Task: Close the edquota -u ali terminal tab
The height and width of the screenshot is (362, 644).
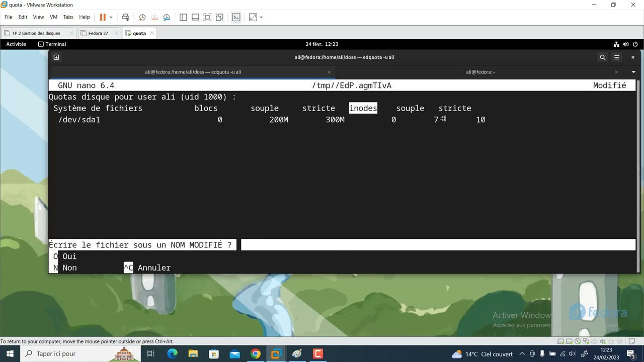Action: (x=329, y=72)
